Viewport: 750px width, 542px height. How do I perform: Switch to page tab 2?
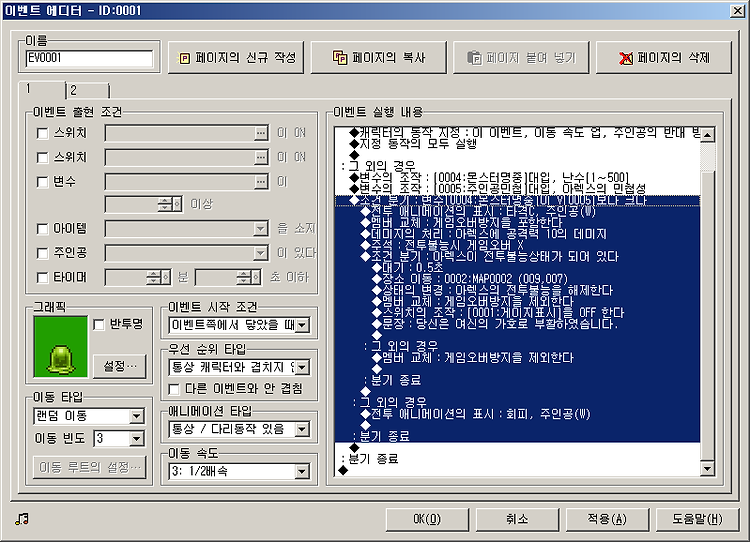tap(88, 90)
